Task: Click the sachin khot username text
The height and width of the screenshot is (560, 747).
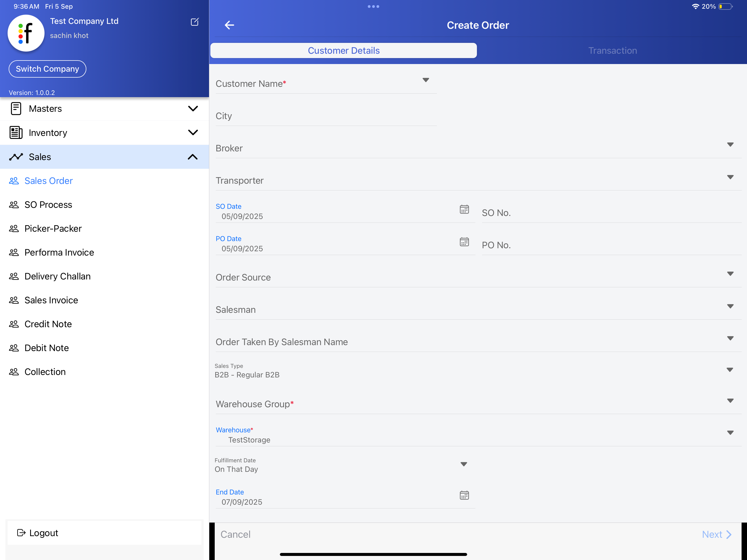Action: [69, 36]
